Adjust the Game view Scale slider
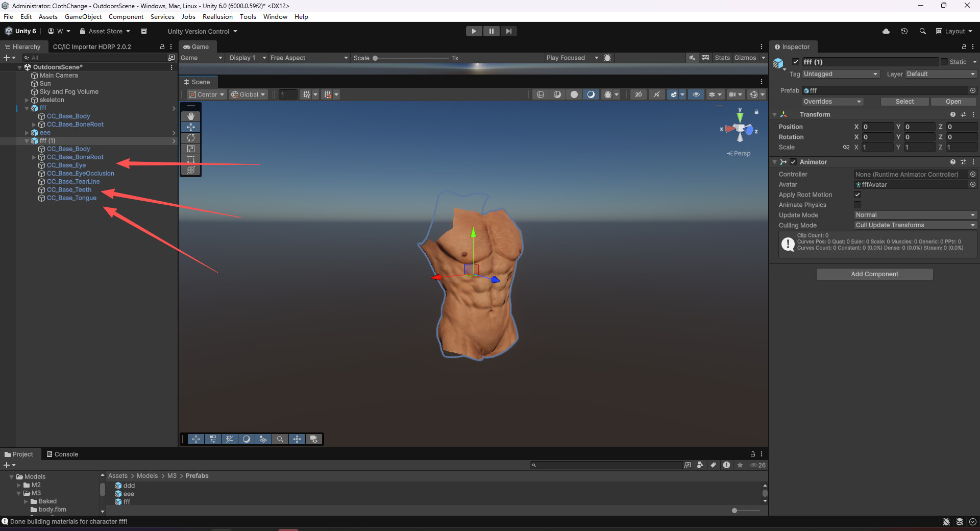This screenshot has height=531, width=980. (376, 58)
